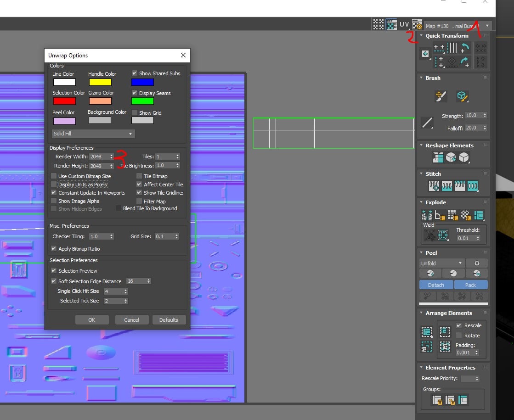Enable Show Image Alpha checkbox
The image size is (514, 420).
(x=54, y=201)
